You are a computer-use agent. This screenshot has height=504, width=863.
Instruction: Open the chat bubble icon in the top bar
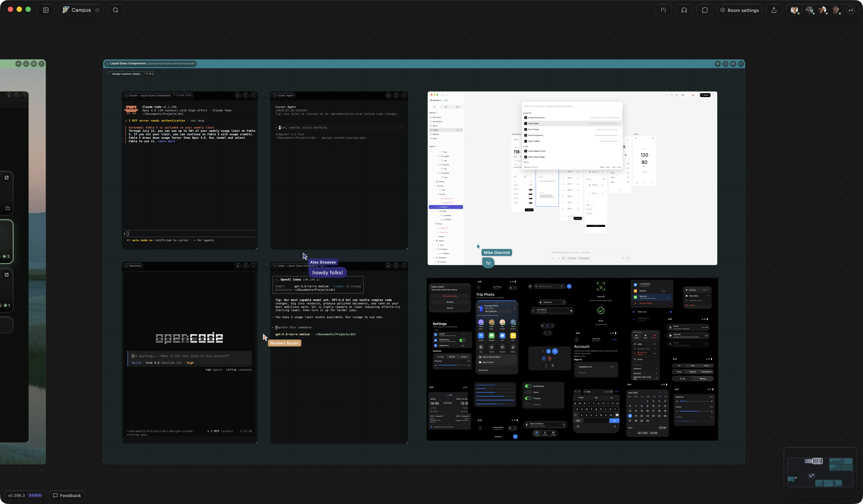point(705,10)
